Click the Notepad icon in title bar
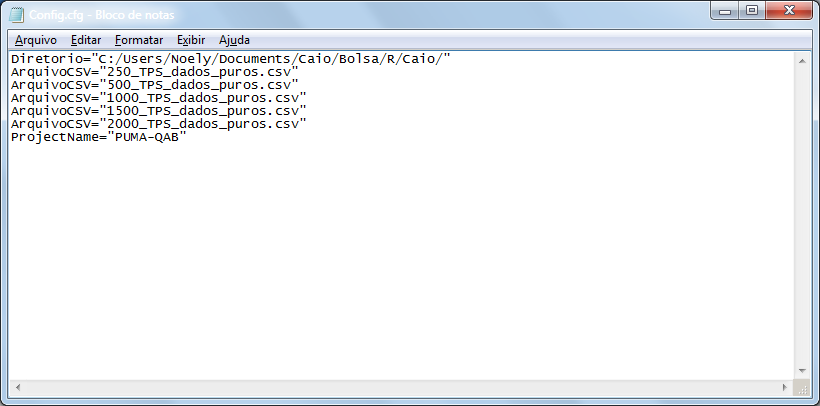 (17, 14)
